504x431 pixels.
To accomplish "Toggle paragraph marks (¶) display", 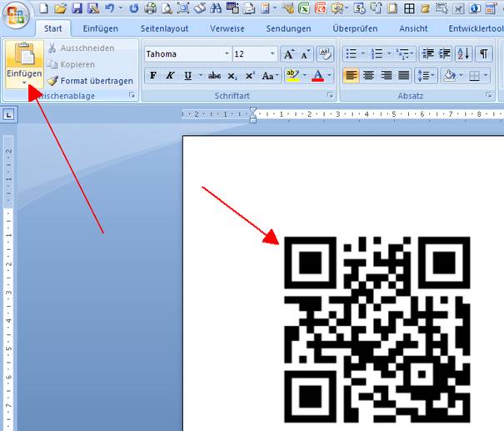I will (483, 53).
